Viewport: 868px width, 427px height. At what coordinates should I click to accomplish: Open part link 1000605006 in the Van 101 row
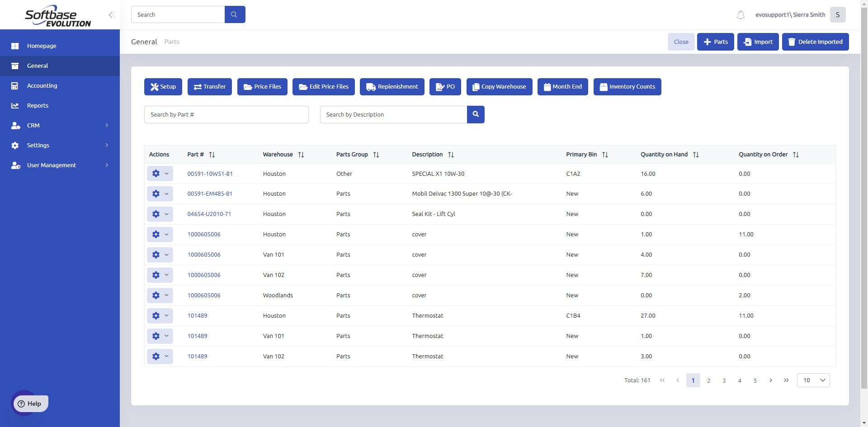(204, 255)
